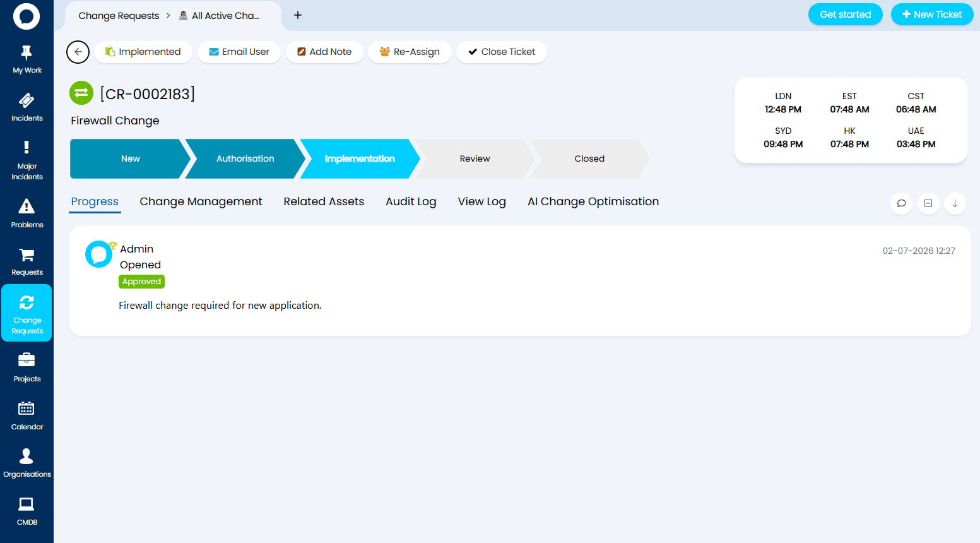Click the Get started button
Image resolution: width=980 pixels, height=543 pixels.
pyautogui.click(x=845, y=15)
